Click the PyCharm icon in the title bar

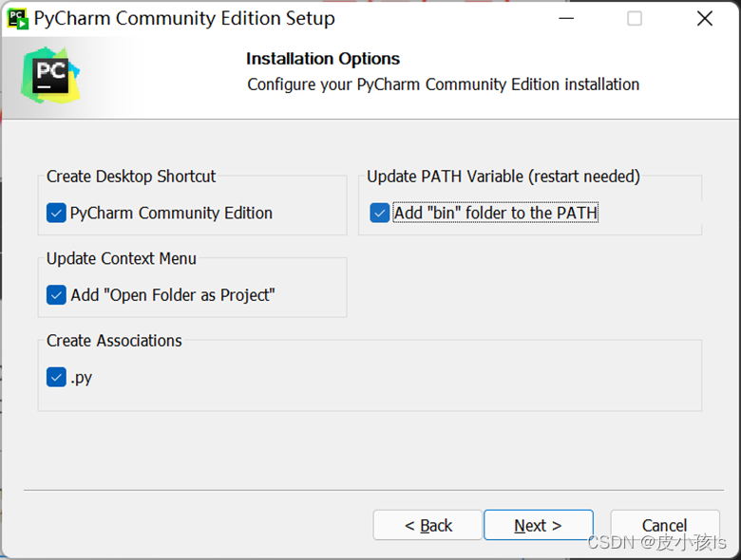[x=17, y=19]
